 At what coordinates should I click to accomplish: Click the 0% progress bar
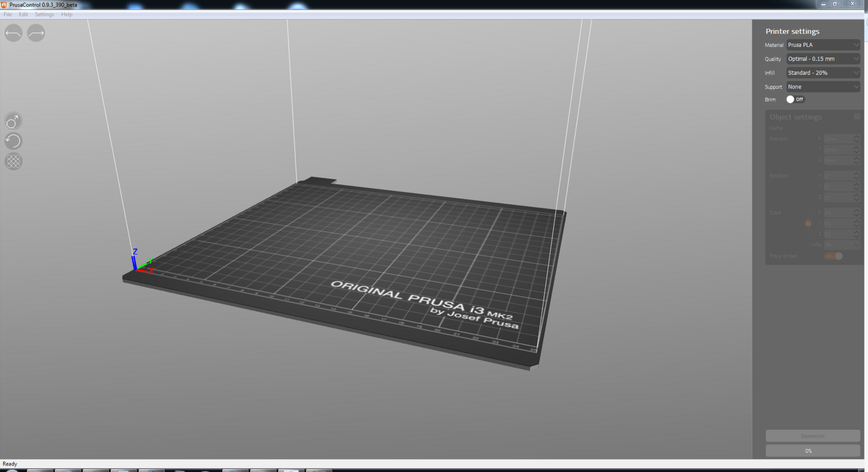pyautogui.click(x=812, y=451)
